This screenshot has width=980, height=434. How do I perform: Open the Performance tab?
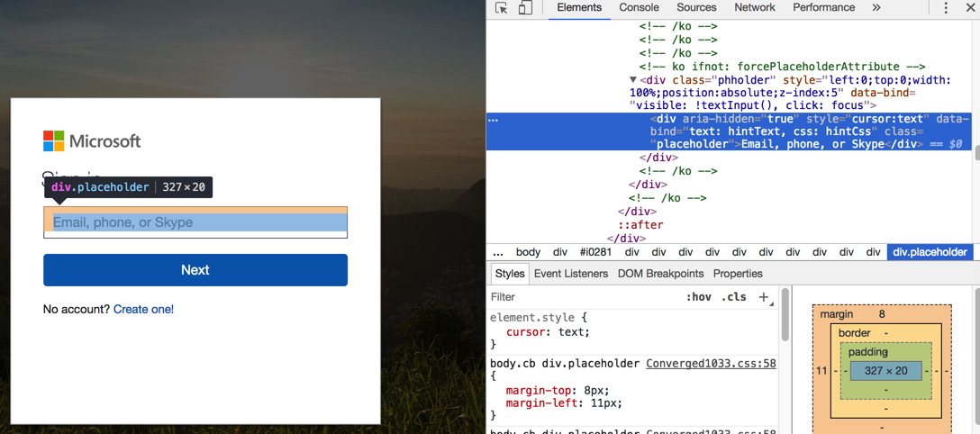click(824, 7)
